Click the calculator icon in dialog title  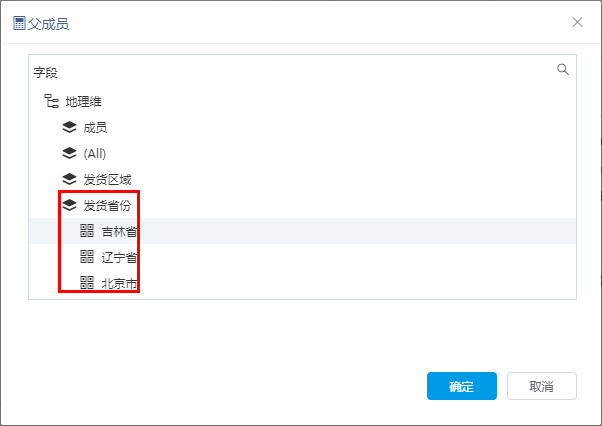point(19,23)
